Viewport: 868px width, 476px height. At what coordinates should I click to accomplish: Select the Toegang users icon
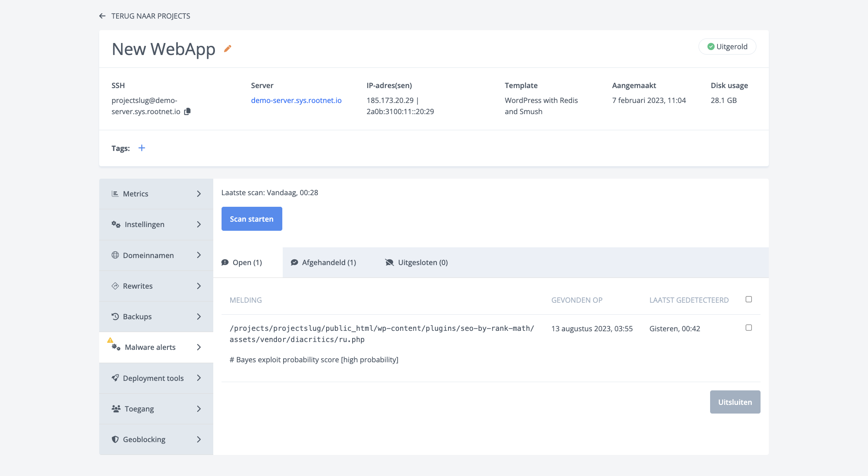coord(115,409)
